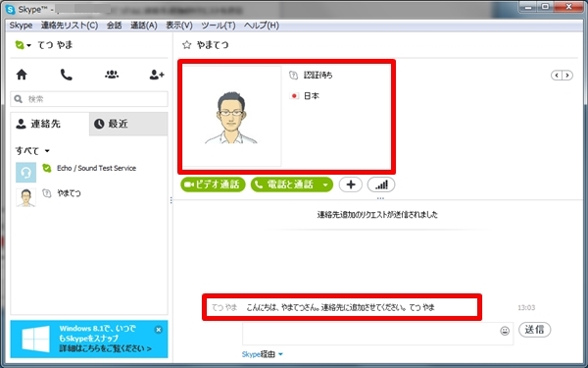Minimize the Skype window
The height and width of the screenshot is (368, 588).
529,7
